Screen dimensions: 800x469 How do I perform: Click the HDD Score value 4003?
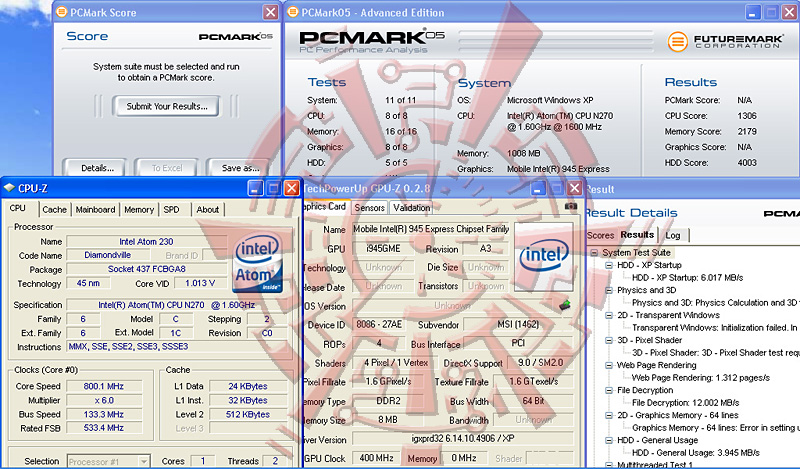[x=747, y=163]
